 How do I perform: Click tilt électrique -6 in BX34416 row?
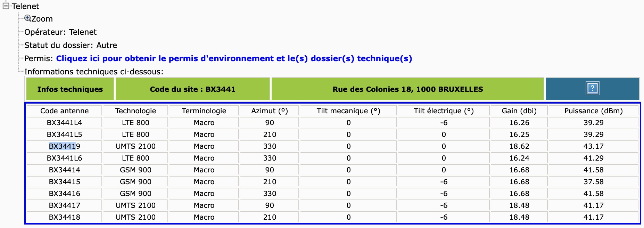(444, 194)
